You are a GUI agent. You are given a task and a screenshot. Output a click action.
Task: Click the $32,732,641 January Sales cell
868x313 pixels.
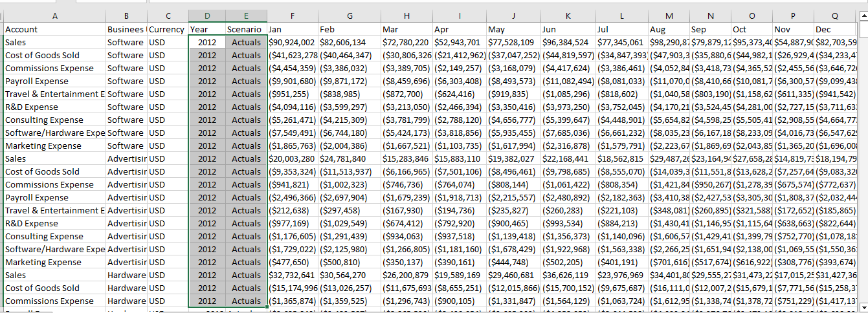(x=292, y=275)
